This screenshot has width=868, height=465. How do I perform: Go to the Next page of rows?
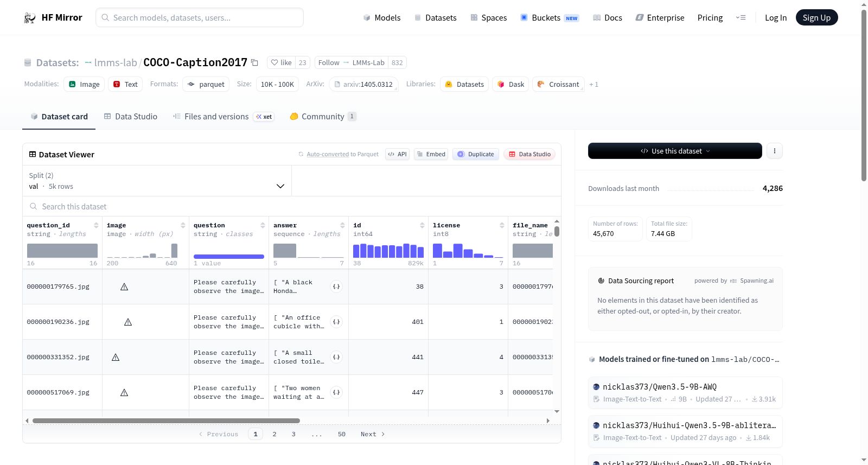373,434
